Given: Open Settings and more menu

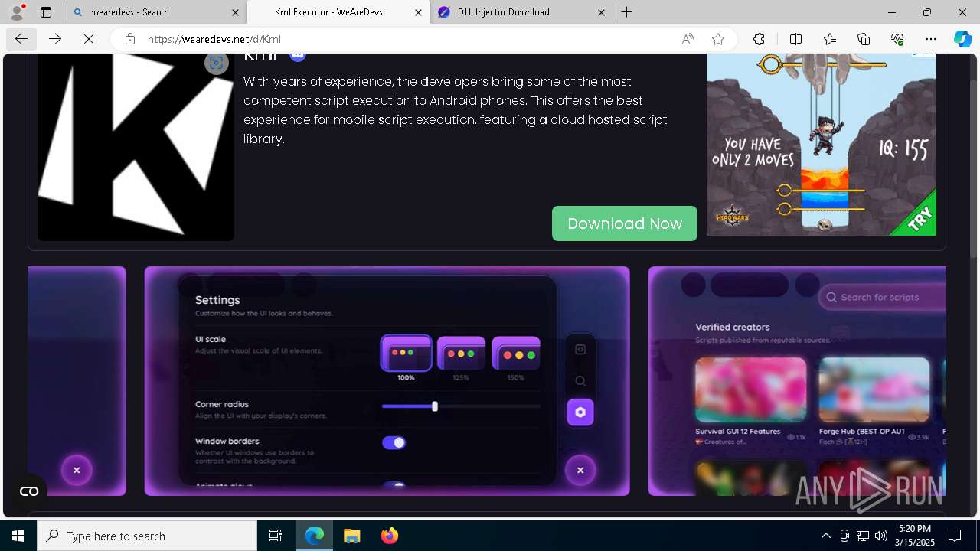Looking at the screenshot, I should pyautogui.click(x=931, y=39).
